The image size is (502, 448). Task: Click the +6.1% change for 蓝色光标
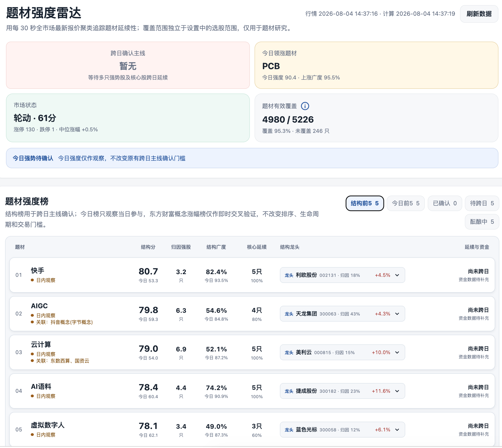tap(383, 430)
